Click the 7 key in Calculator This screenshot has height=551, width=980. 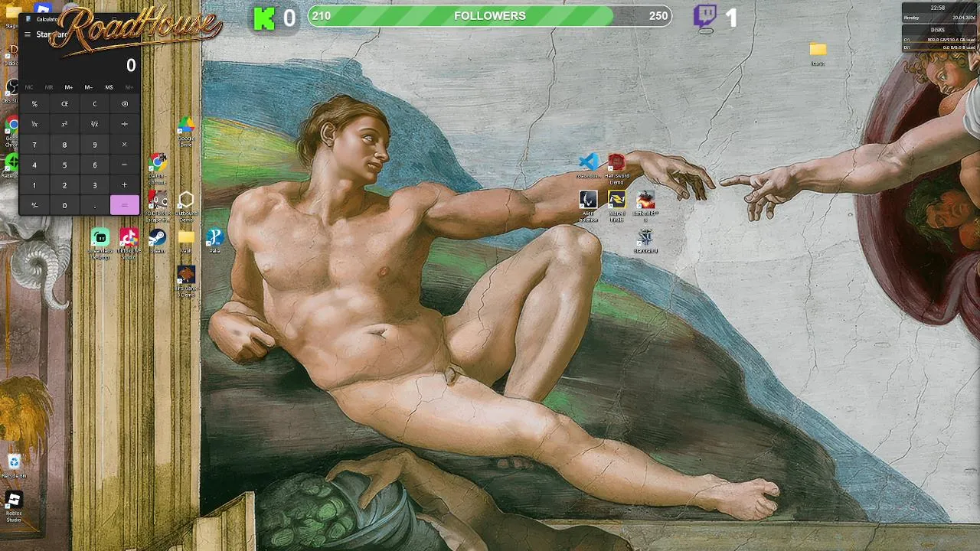[x=34, y=145]
